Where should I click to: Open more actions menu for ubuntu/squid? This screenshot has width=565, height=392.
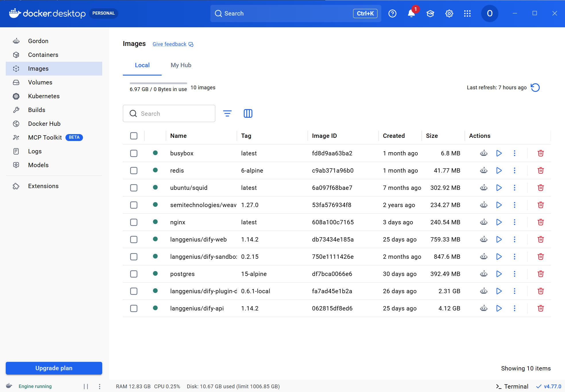[514, 188]
